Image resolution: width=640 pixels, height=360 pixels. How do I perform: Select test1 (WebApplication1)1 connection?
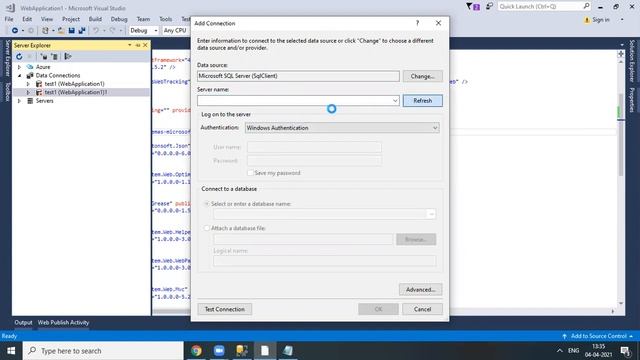click(76, 92)
